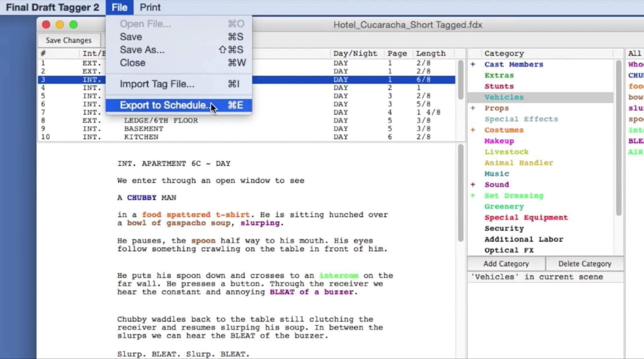Open the Print menu
This screenshot has width=644, height=359.
150,7
